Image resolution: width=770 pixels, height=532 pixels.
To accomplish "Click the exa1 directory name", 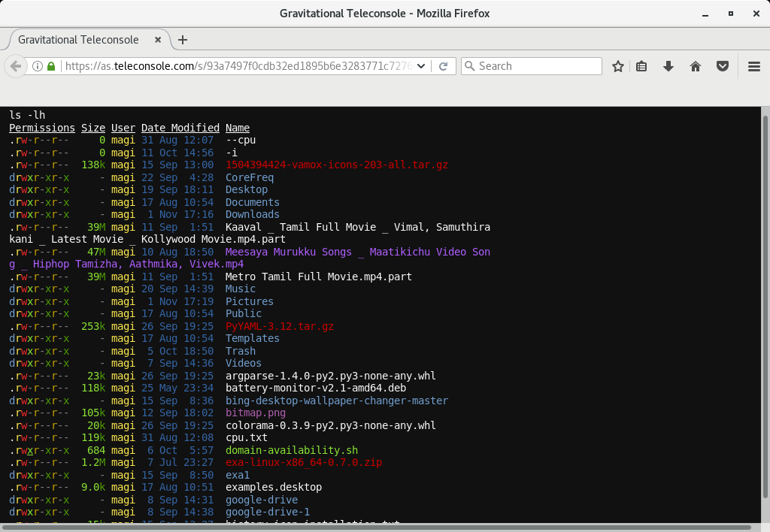I will point(238,475).
